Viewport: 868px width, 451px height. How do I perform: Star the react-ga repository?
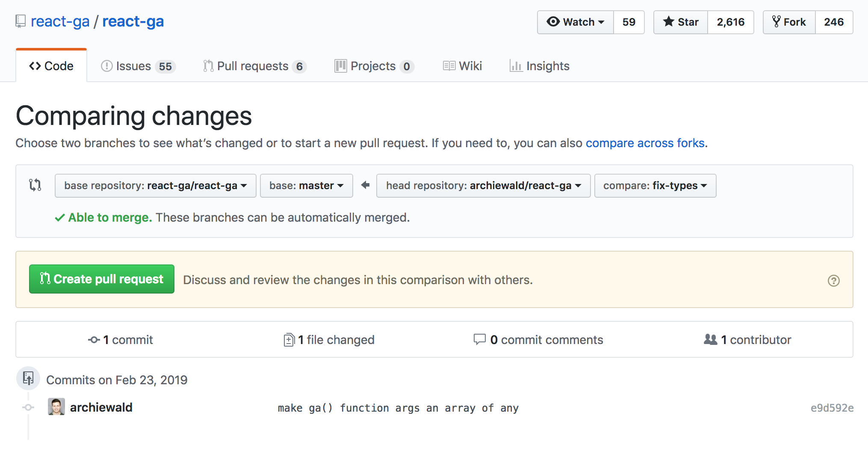click(681, 22)
